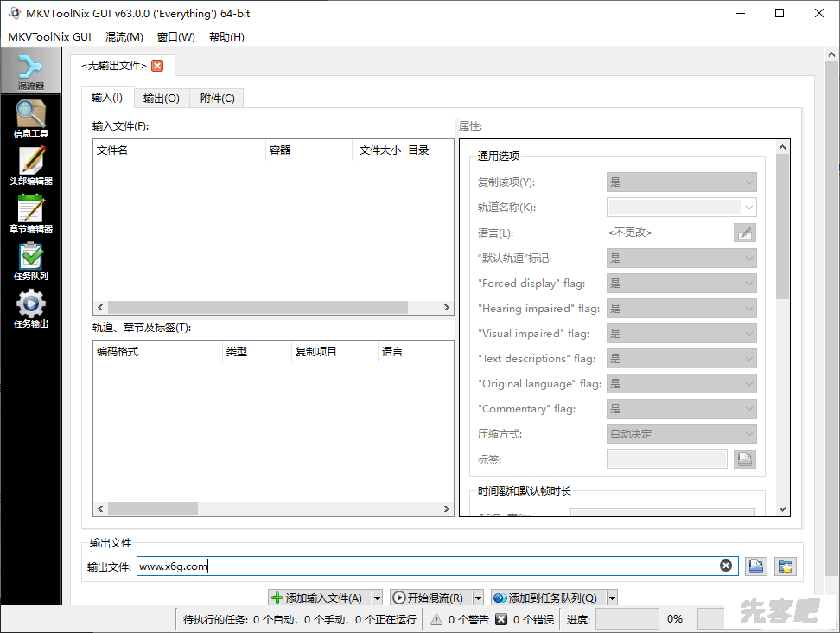
Task: Expand the 添加到任务队列 dropdown arrow
Action: (x=612, y=598)
